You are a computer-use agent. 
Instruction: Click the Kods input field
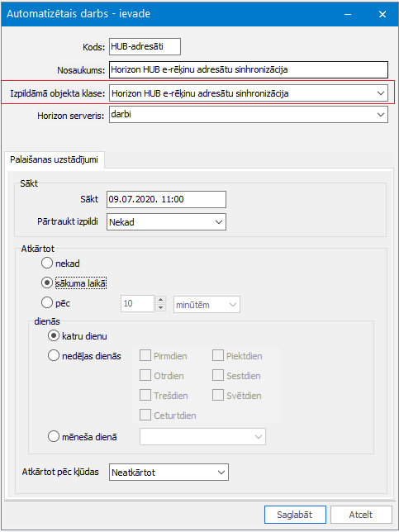tap(145, 47)
